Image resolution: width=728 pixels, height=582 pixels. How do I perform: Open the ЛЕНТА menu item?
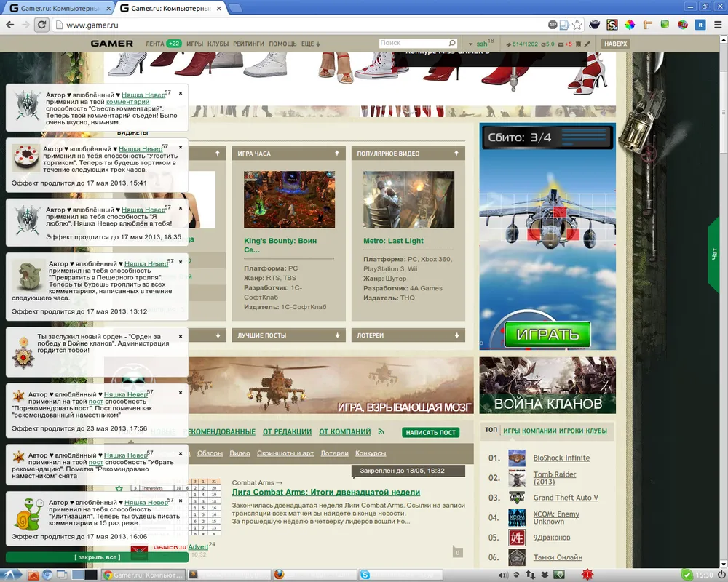coord(154,44)
